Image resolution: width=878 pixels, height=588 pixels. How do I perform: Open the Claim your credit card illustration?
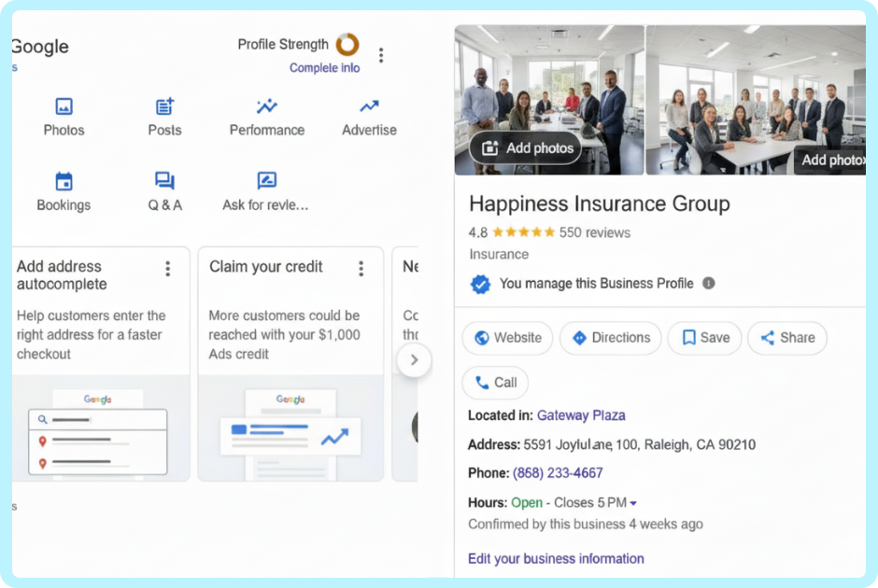290,428
